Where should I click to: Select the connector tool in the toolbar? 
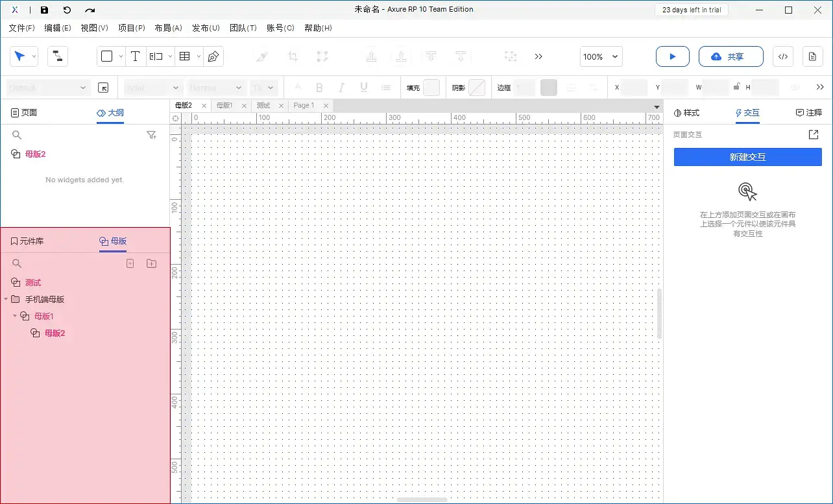57,56
